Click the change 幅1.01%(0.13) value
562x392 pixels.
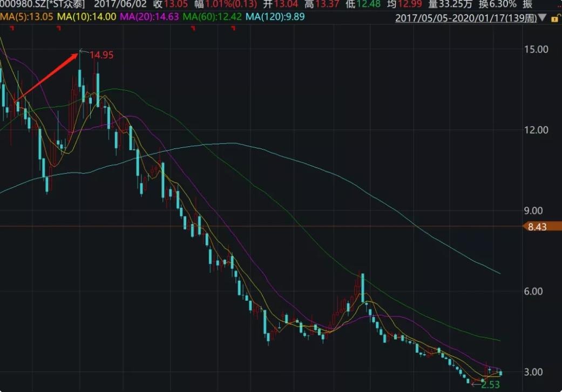click(226, 4)
